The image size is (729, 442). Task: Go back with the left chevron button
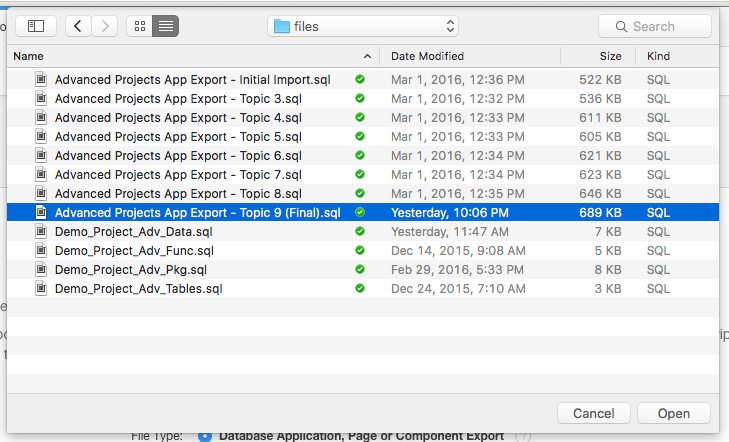pyautogui.click(x=78, y=26)
